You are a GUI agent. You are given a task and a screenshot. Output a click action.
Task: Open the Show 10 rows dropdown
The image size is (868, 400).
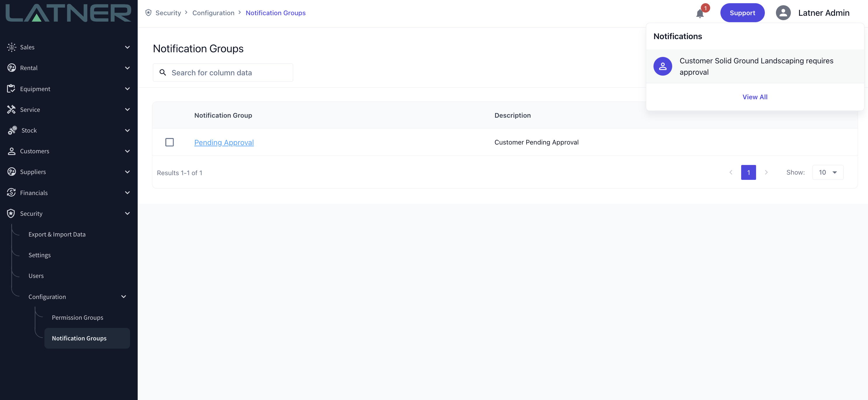[828, 172]
